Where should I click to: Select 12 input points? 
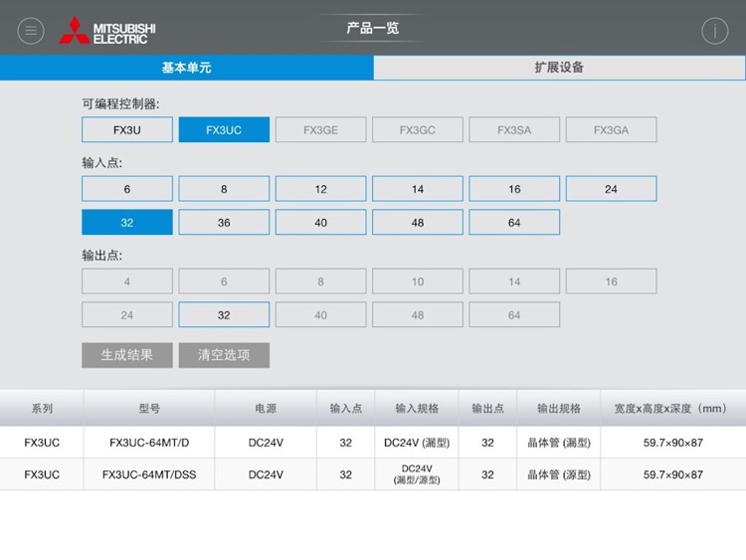click(320, 189)
